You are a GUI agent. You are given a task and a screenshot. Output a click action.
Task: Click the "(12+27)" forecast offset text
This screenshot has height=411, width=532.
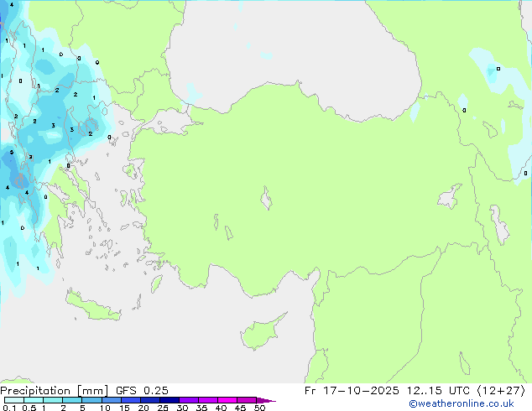point(502,391)
